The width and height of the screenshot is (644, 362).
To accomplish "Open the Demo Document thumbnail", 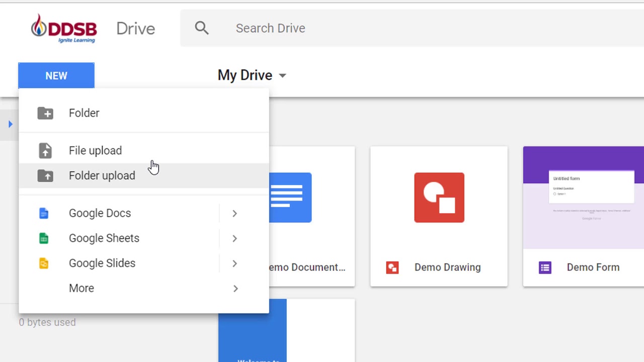I will pyautogui.click(x=312, y=198).
